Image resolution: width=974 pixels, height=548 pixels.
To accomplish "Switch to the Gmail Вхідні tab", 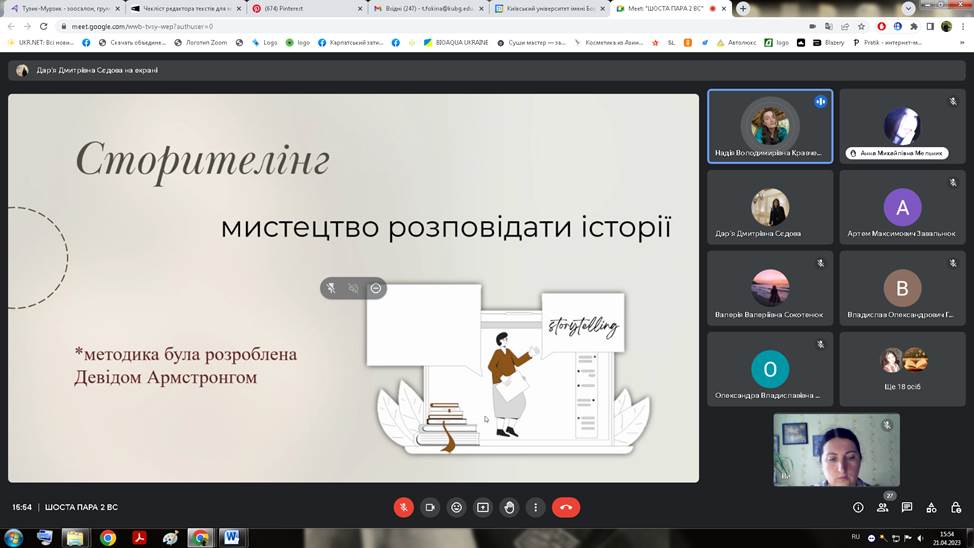I will [425, 8].
